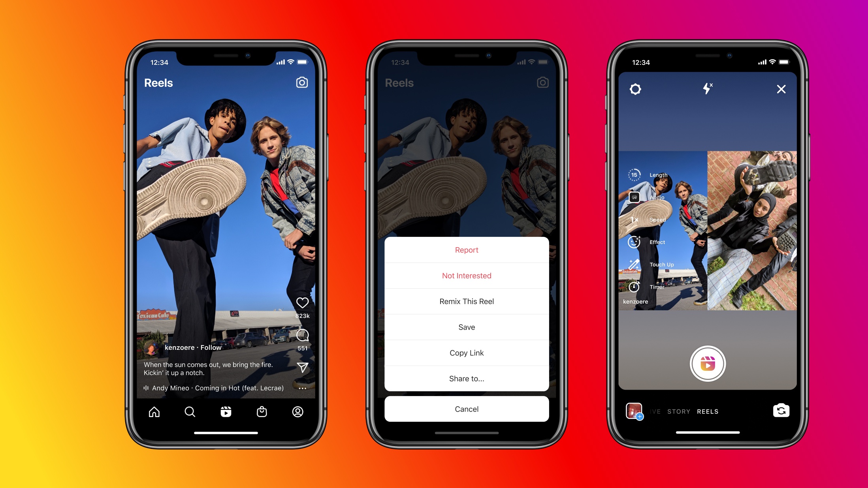
Task: Tap the Effect tool icon in recording screen
Action: 634,241
